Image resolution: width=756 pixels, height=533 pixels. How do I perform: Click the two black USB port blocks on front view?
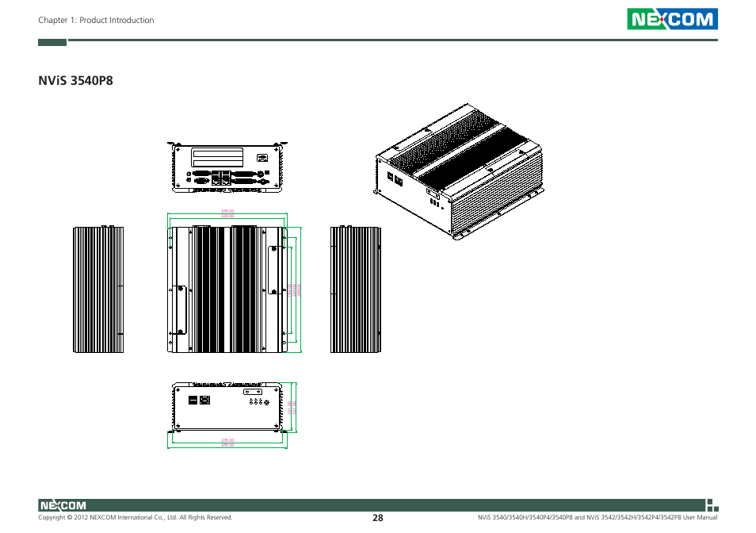pos(199,400)
